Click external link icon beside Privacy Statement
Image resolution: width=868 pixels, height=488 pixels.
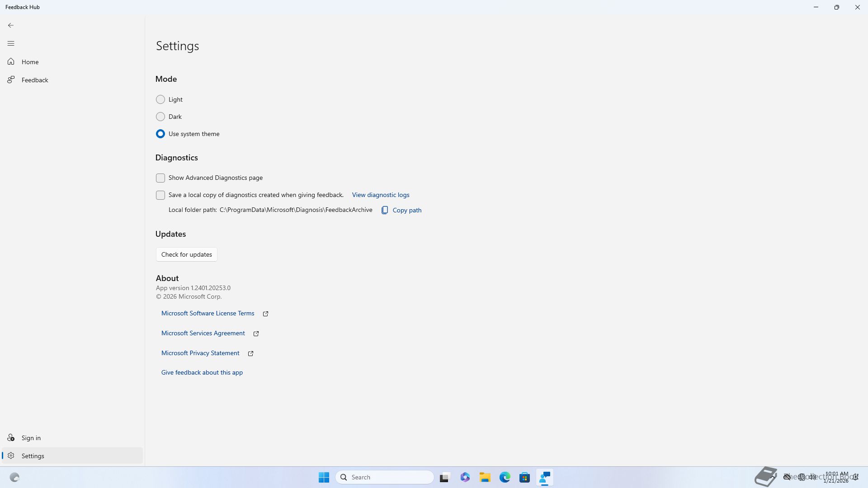coord(250,353)
